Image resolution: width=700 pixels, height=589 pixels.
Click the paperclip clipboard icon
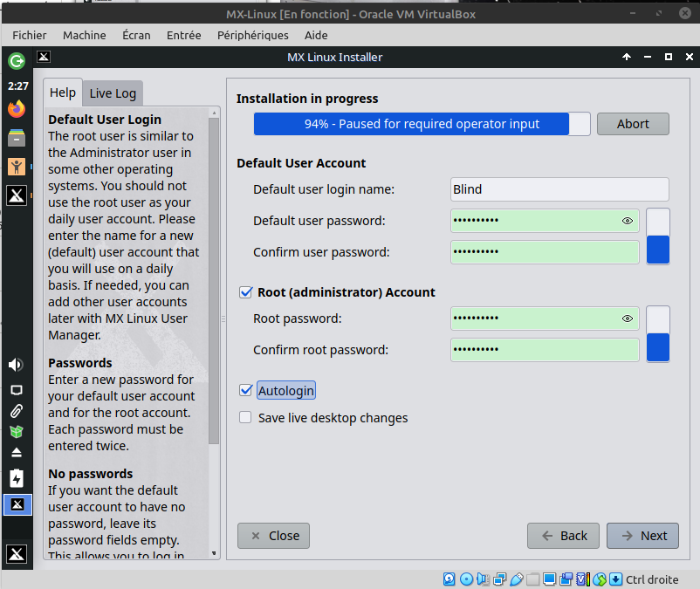tap(16, 410)
